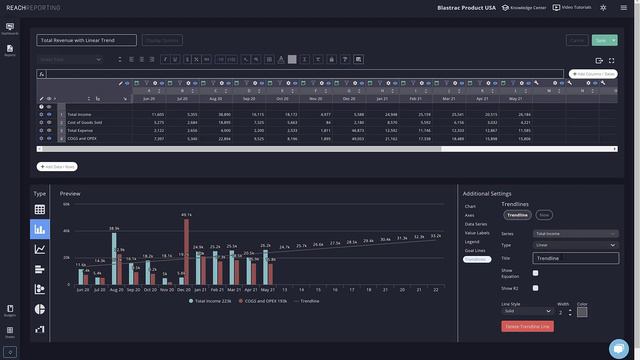Image resolution: width=640 pixels, height=360 pixels.
Task: Open the Knowledge Center link
Action: 524,8
